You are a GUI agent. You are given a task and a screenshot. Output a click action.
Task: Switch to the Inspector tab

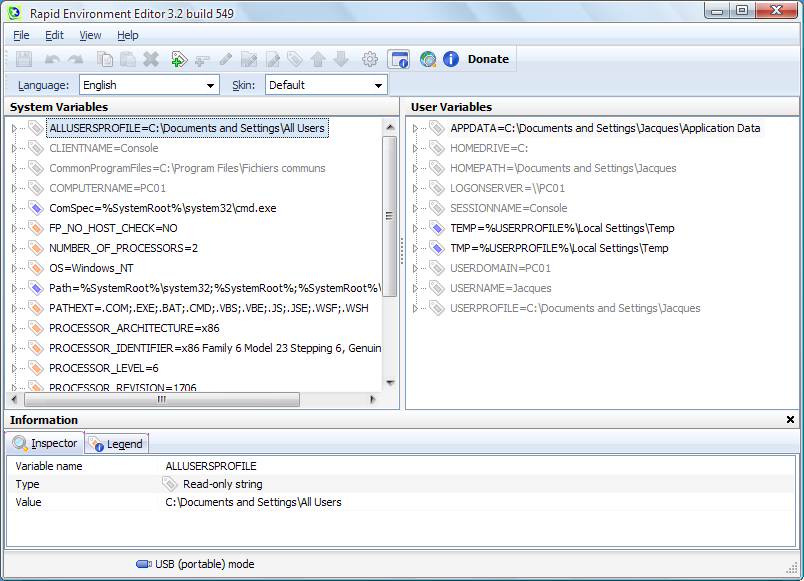(45, 443)
